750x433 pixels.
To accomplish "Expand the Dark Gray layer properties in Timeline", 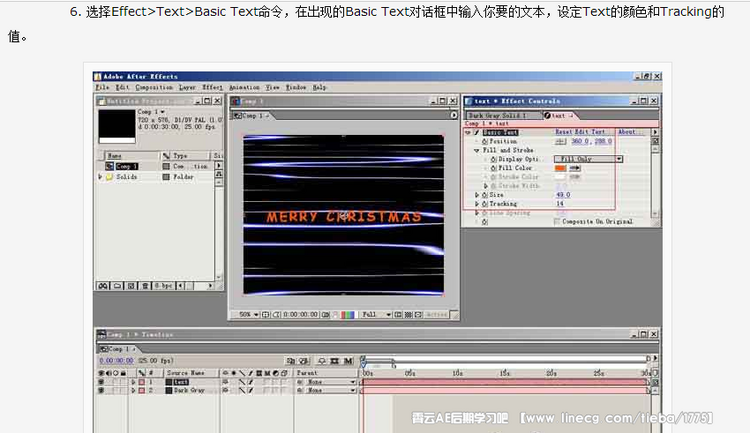I will tap(133, 390).
